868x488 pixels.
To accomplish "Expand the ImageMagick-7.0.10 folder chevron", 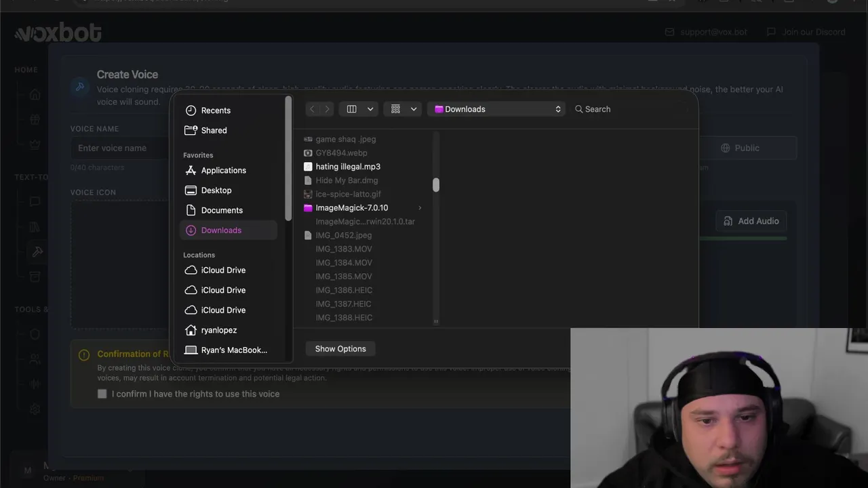I will 420,208.
